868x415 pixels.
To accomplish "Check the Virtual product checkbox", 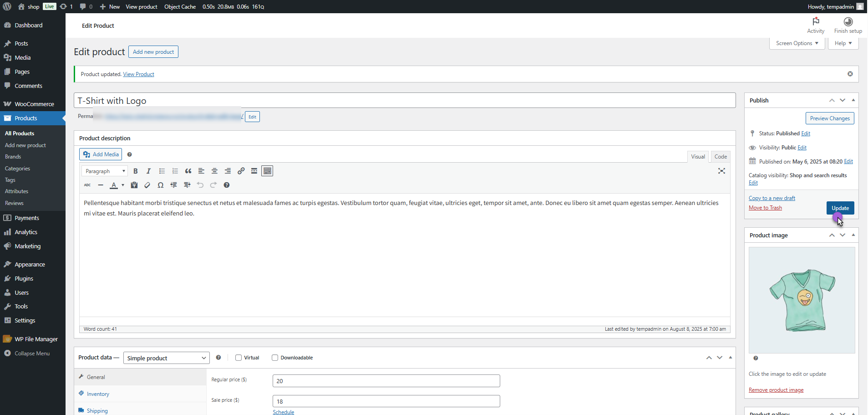I will pos(239,358).
